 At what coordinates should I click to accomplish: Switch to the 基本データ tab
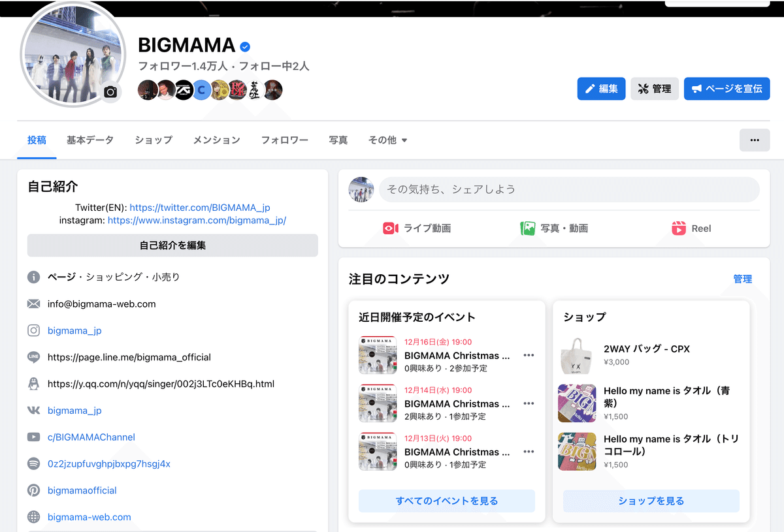pos(90,140)
